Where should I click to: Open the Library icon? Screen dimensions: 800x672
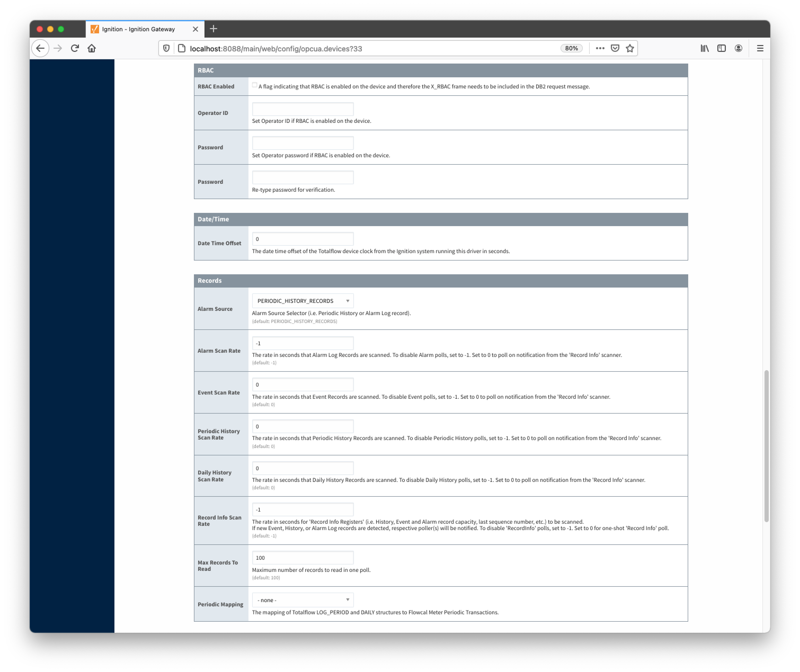704,48
